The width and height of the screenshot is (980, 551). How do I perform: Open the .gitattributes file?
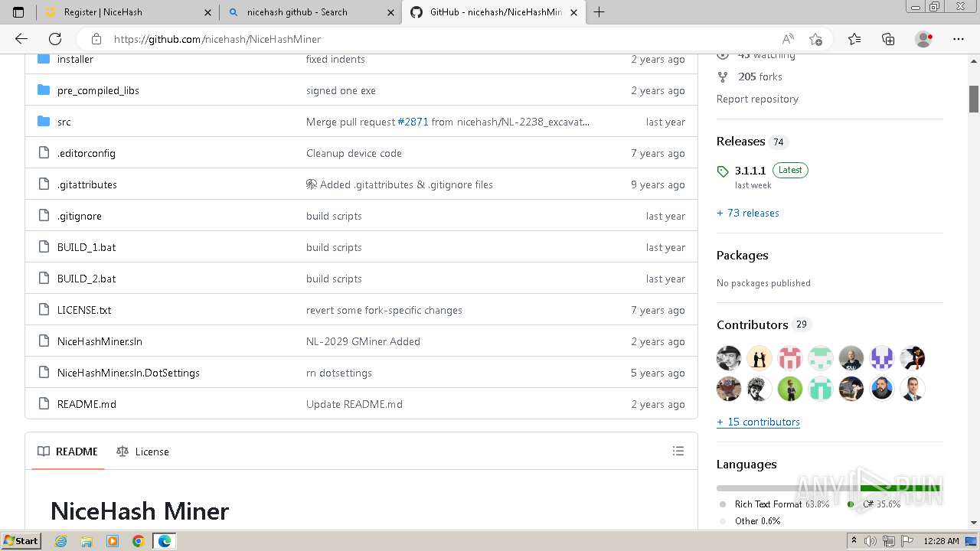point(87,184)
